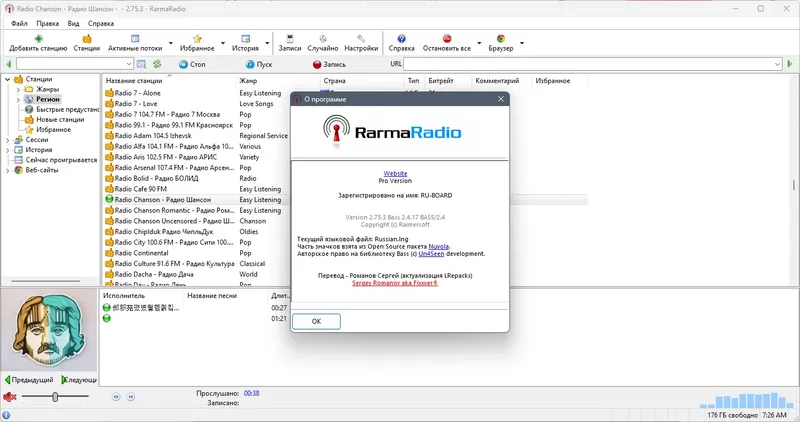
Task: Open Активные потоки toolbar button
Action: tap(135, 43)
